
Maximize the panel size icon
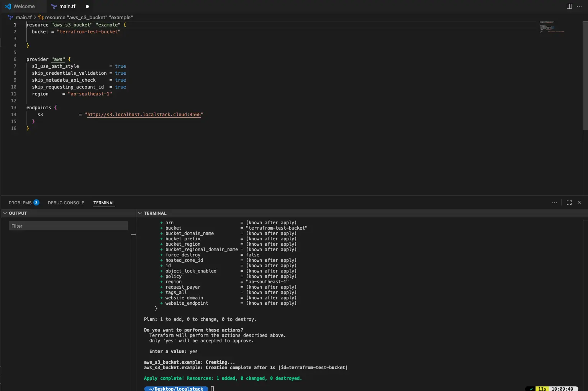point(569,202)
